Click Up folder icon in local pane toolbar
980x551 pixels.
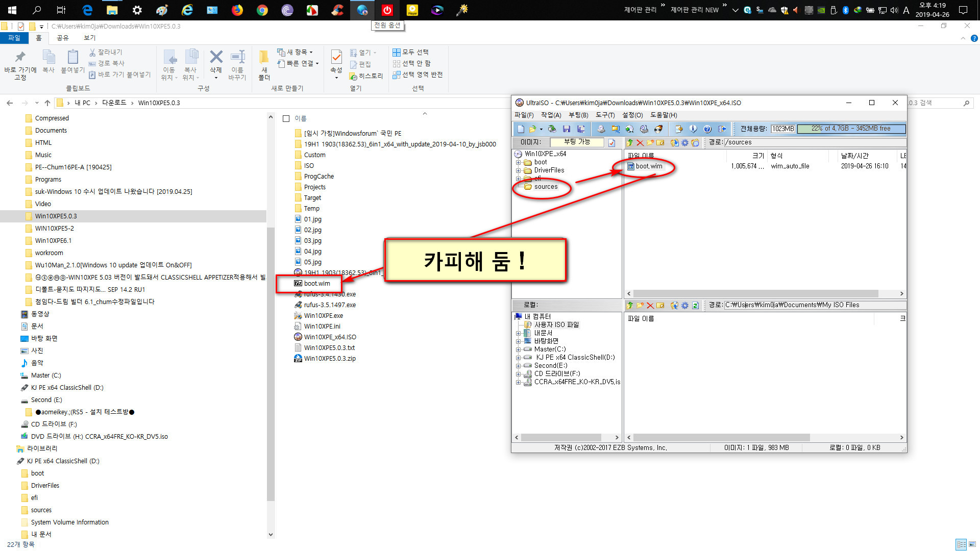coord(629,305)
